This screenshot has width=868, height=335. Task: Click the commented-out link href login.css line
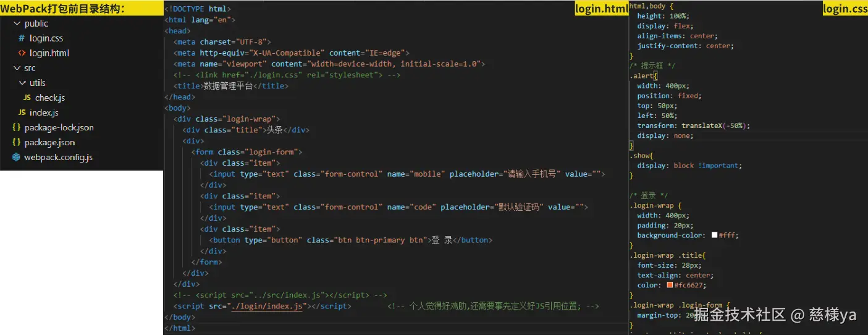point(287,75)
